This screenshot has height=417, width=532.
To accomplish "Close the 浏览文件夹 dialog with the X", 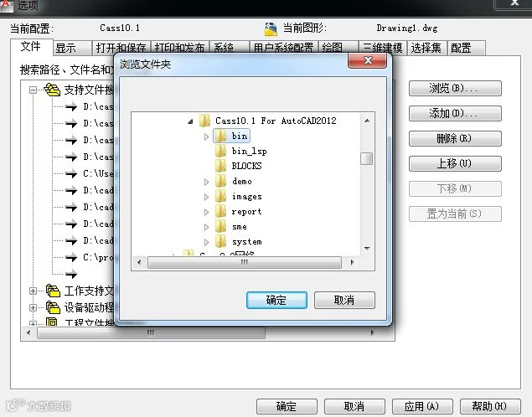I will pyautogui.click(x=368, y=60).
